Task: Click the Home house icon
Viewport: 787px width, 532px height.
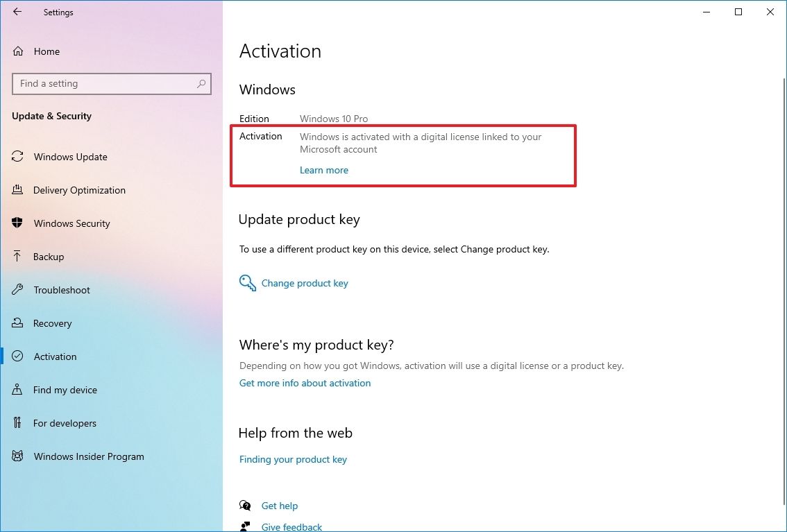Action: click(17, 51)
